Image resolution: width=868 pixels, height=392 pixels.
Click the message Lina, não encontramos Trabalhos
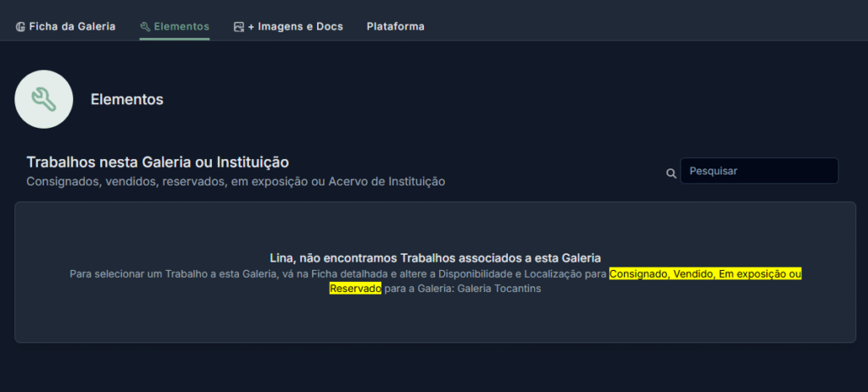pyautogui.click(x=435, y=258)
